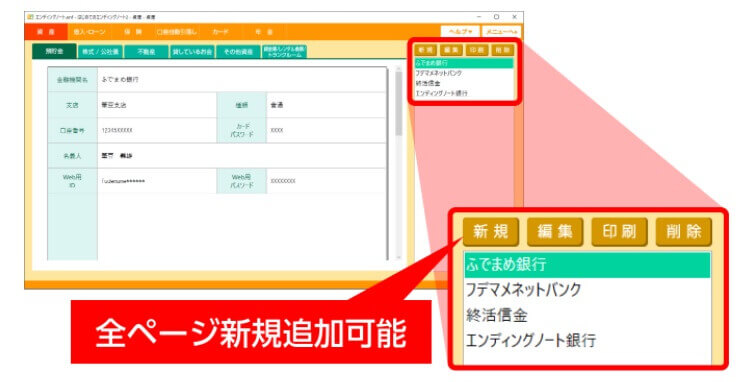The image size is (743, 382).
Task: Click the 種類 value field
Action: click(326, 105)
